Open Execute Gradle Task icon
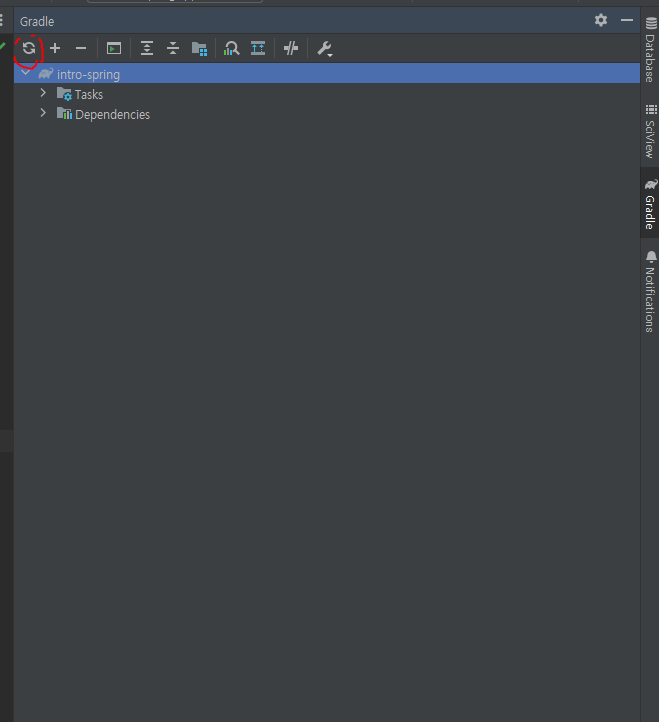 tap(114, 48)
